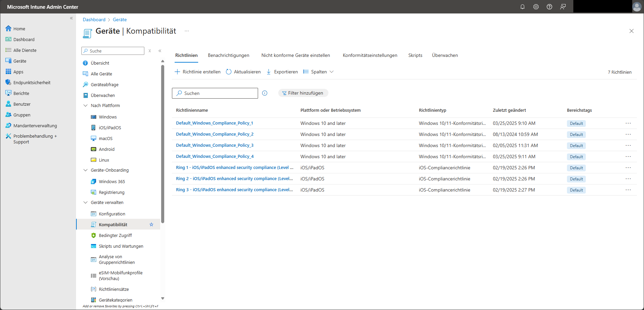Open Berichte in left navigation

coord(21,93)
